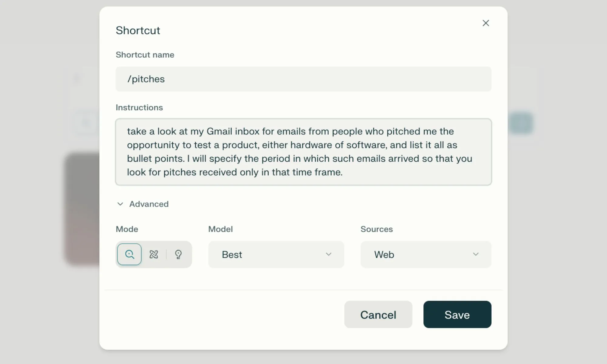Click the "Mode" label heading
This screenshot has width=607, height=364.
pyautogui.click(x=127, y=229)
